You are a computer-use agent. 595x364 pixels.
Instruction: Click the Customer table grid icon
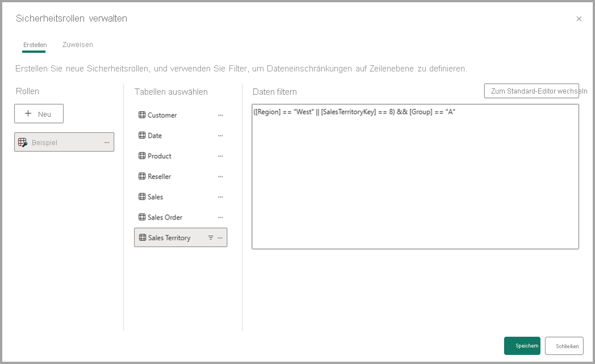tap(142, 115)
